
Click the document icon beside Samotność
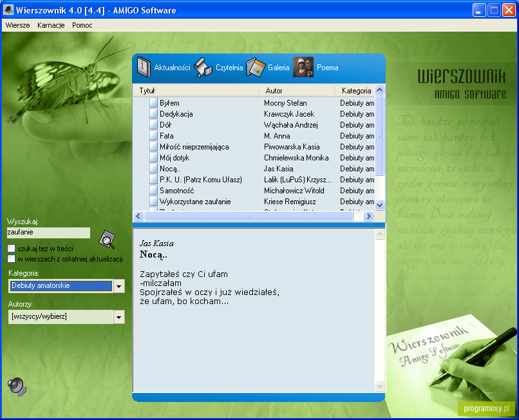pos(153,190)
